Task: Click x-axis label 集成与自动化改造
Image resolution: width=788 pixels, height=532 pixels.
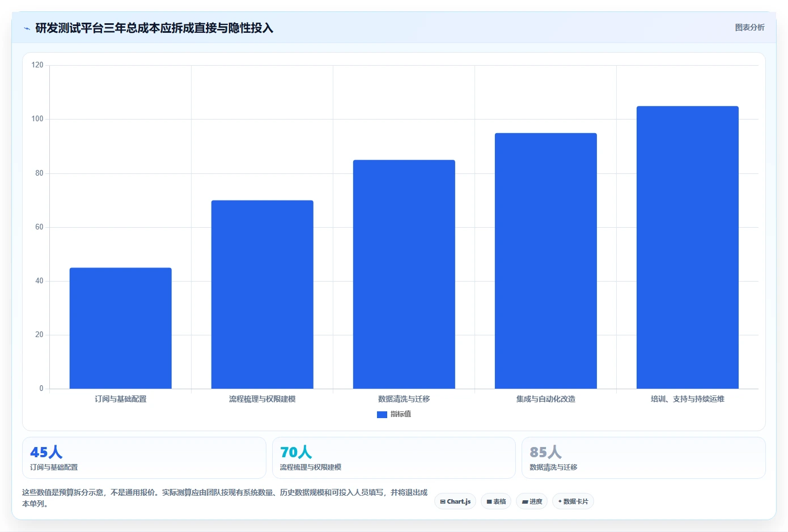Action: tap(546, 399)
